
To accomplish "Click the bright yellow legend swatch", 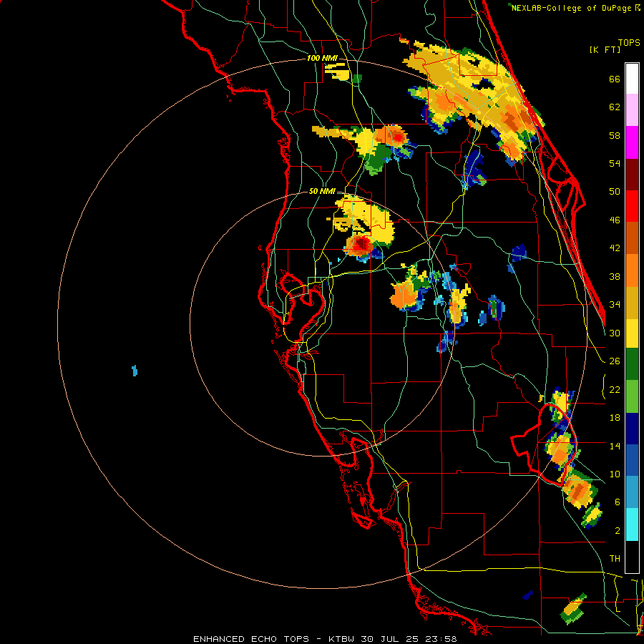I will 632,333.
